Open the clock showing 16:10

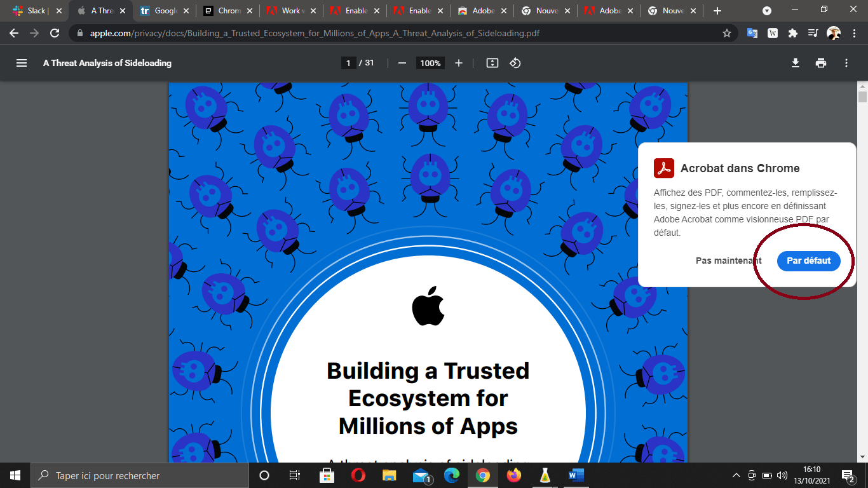point(812,475)
